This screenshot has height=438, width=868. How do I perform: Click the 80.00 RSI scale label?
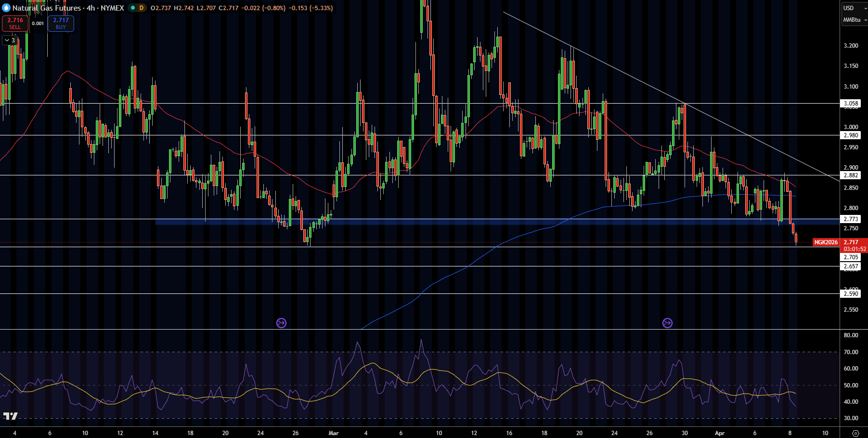pyautogui.click(x=851, y=335)
